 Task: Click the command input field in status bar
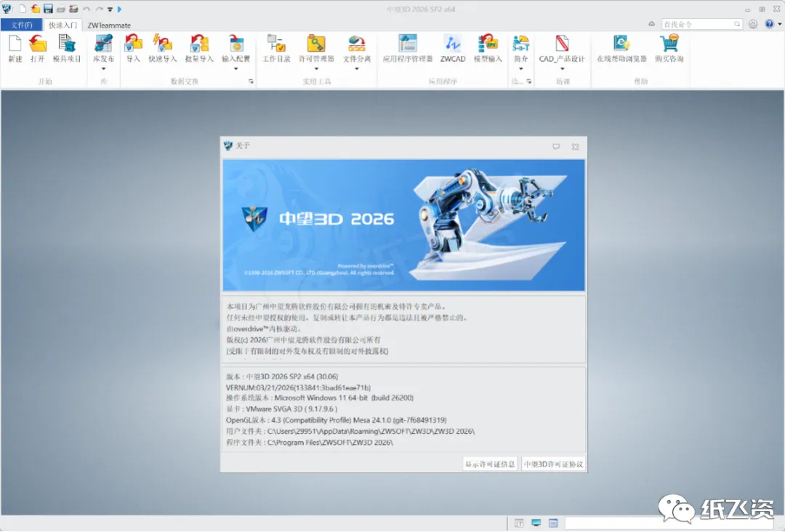(669, 523)
